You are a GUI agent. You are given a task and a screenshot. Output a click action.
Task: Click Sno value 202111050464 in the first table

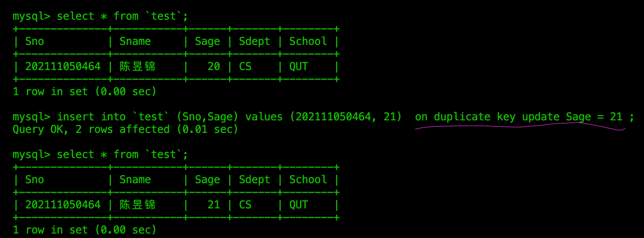[63, 66]
